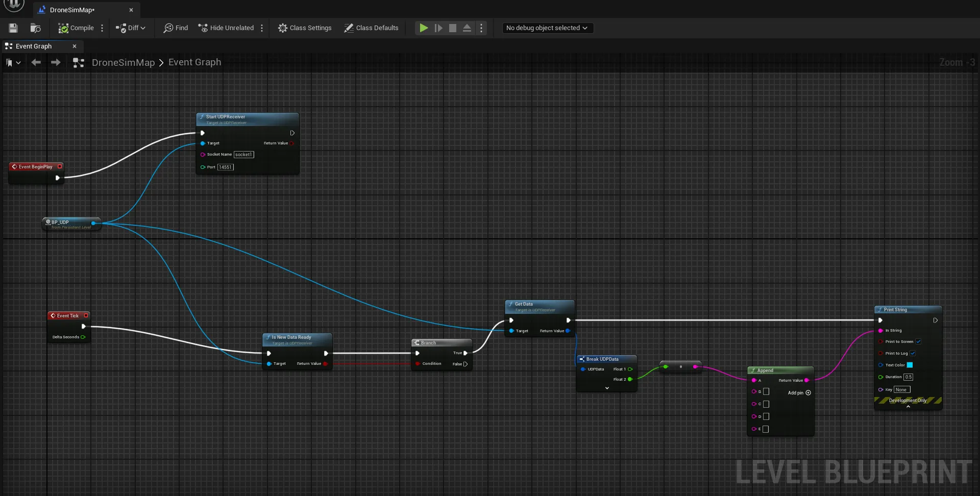This screenshot has height=496, width=980.
Task: Click the cyan Text Color swatch
Action: 910,365
